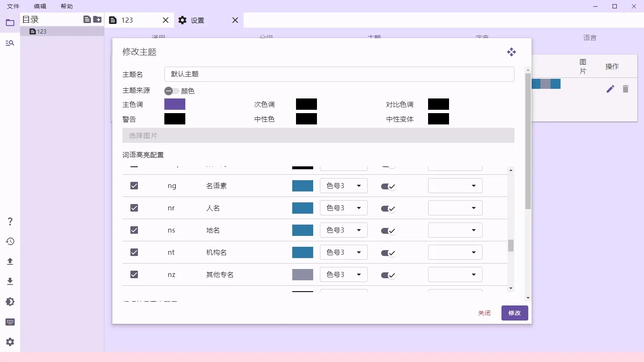644x362 pixels.
Task: Pick the 中性变体 color swatch
Action: tap(439, 119)
